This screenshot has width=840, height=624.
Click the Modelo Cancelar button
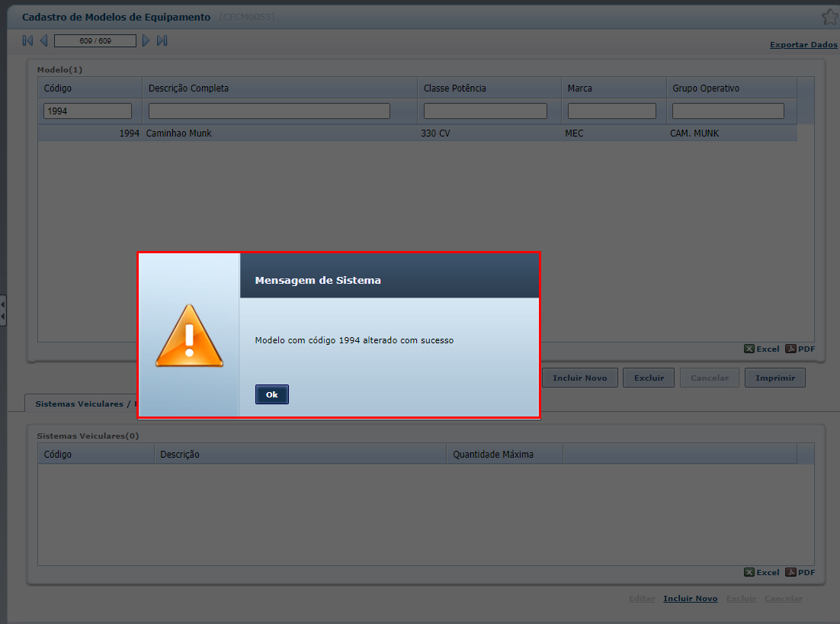(x=710, y=378)
